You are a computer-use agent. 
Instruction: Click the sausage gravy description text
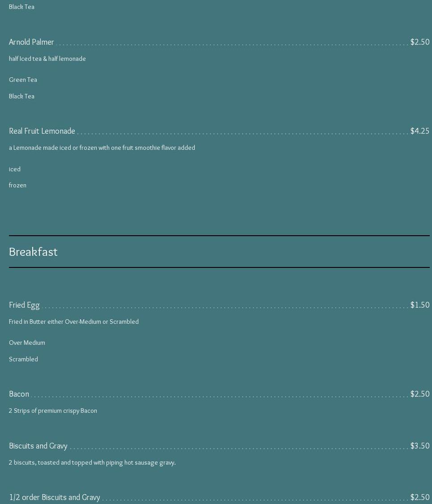pos(92,462)
